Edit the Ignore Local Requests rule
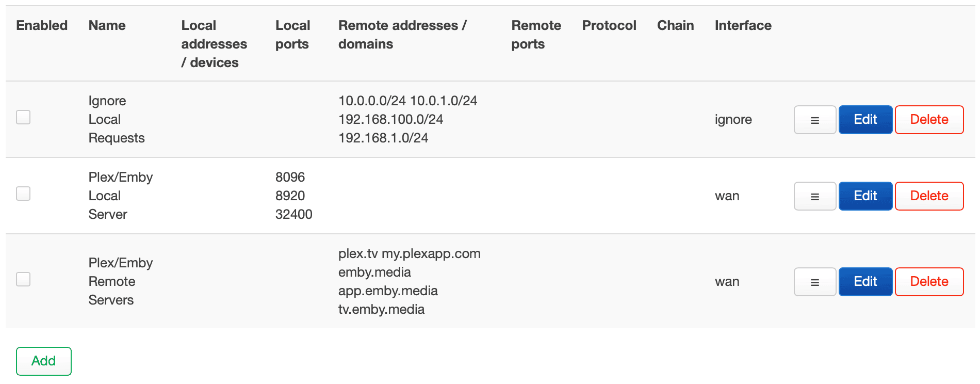 click(865, 119)
